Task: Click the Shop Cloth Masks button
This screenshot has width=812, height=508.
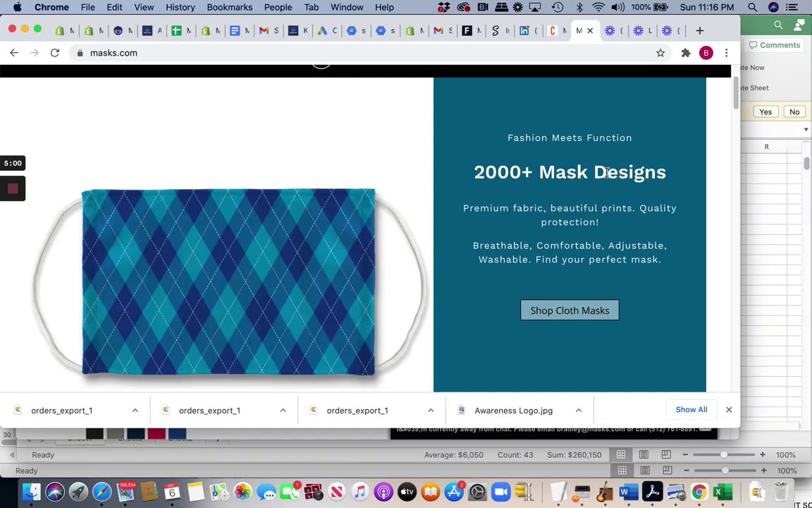Action: (x=570, y=310)
